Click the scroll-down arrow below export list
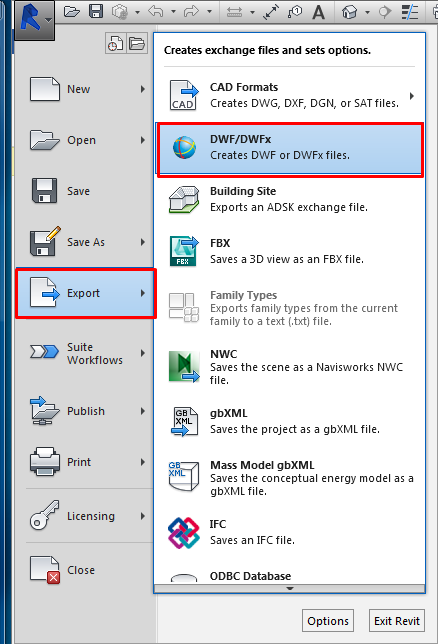Viewport: 438px width, 644px height. (x=290, y=589)
